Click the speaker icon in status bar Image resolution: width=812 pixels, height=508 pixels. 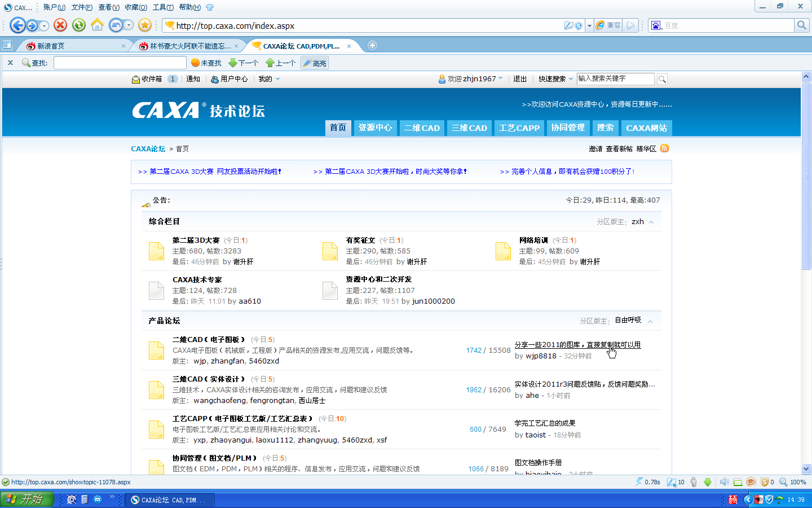(723, 482)
